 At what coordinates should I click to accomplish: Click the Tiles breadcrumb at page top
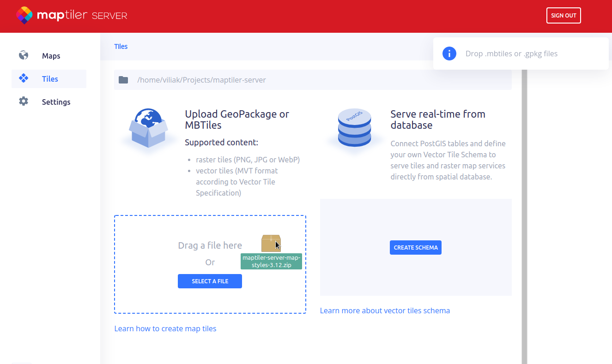(121, 46)
